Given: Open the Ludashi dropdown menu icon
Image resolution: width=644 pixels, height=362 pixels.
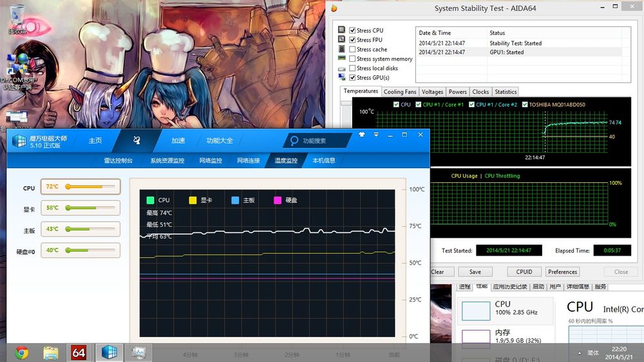Looking at the screenshot, I should click(376, 135).
